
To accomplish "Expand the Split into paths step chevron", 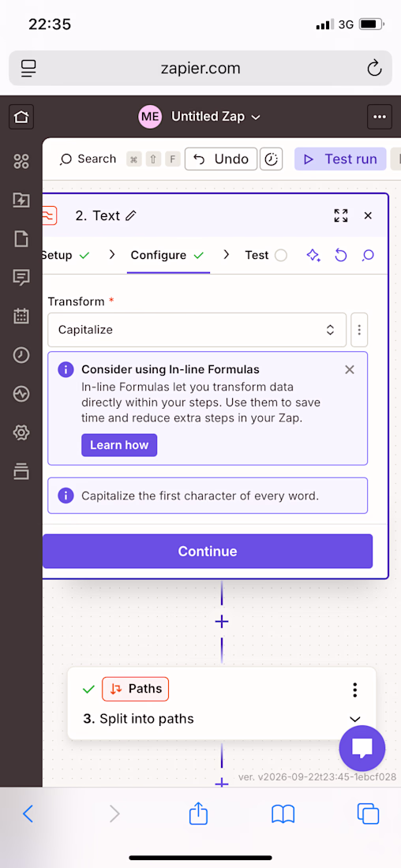I will click(355, 719).
